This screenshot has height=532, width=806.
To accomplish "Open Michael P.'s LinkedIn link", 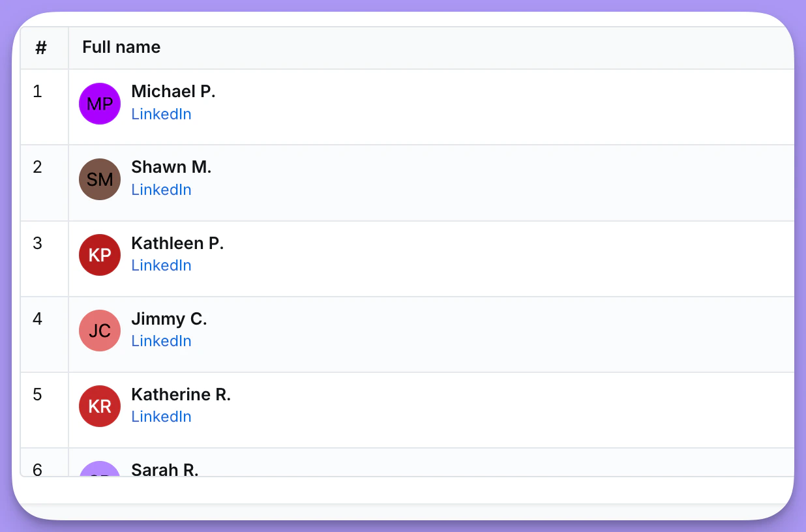I will tap(161, 114).
